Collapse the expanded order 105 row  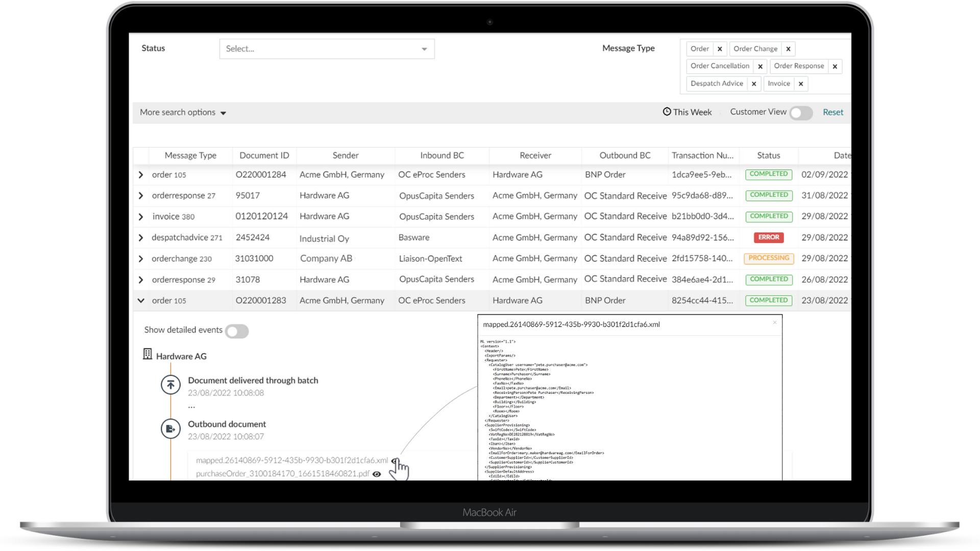pos(141,300)
